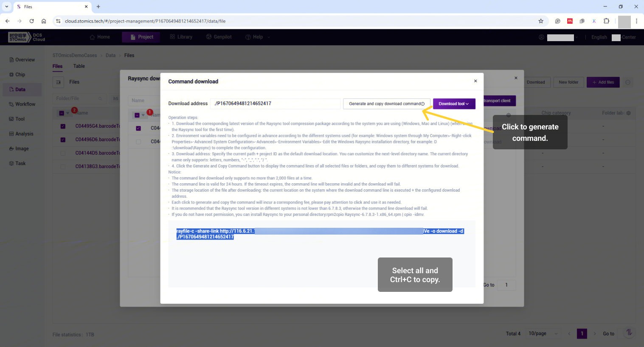644x347 pixels.
Task: Open the 10/page size dropdown
Action: click(543, 333)
